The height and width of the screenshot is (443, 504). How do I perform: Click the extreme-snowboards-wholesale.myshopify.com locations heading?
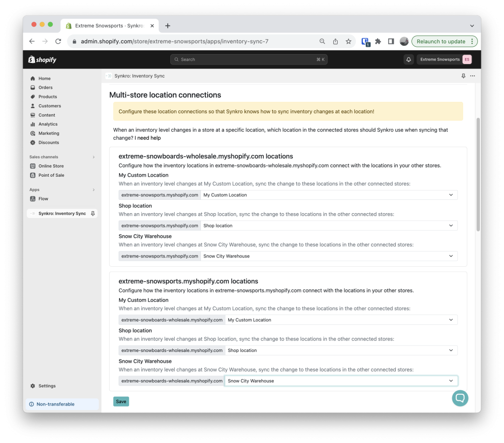pyautogui.click(x=206, y=156)
